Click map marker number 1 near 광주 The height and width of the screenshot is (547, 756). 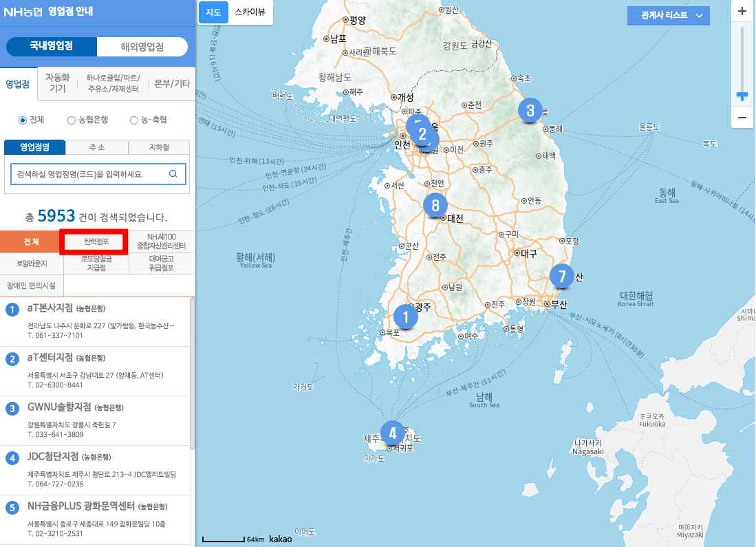point(405,317)
